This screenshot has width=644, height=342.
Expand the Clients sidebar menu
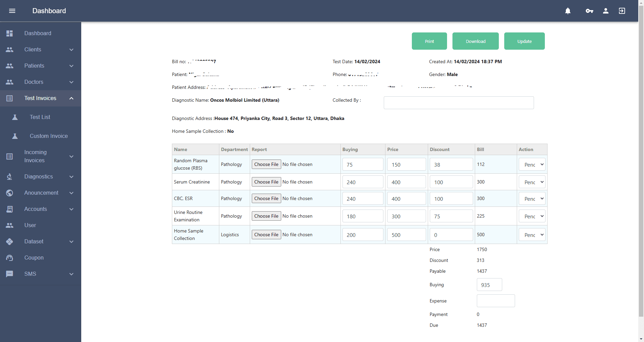click(x=71, y=50)
